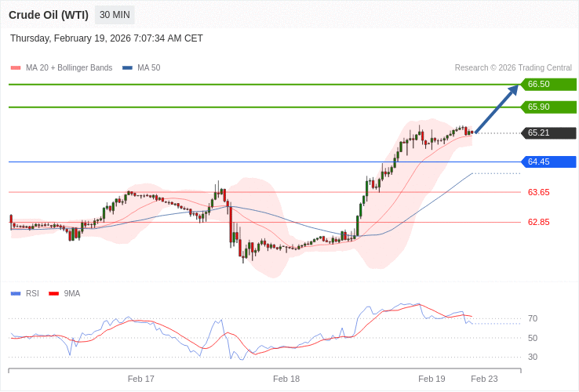Click the 30 MIN timeframe badge

[x=115, y=15]
